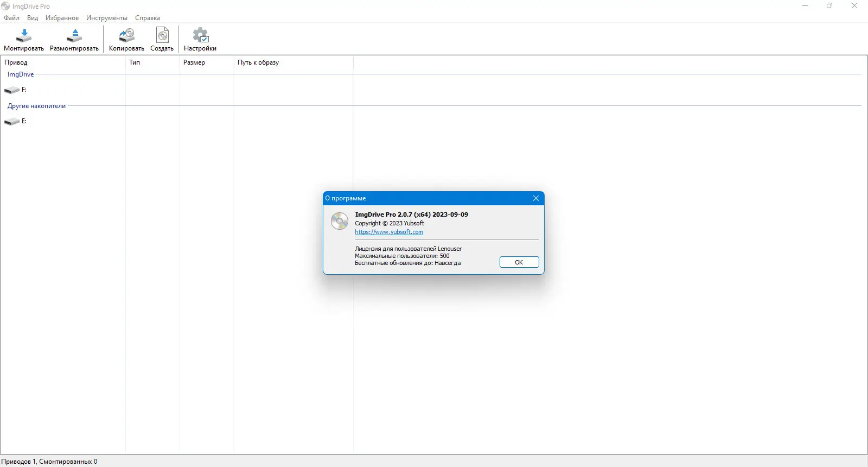Screen dimensions: 868x467
Task: Sort by the Размер column header
Action: coord(207,62)
